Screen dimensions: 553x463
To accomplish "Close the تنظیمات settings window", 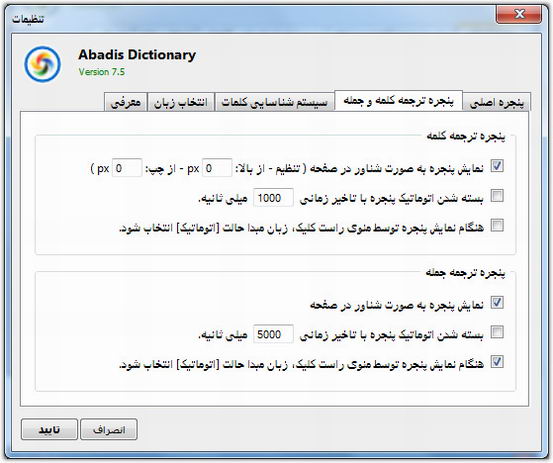I will [x=519, y=14].
